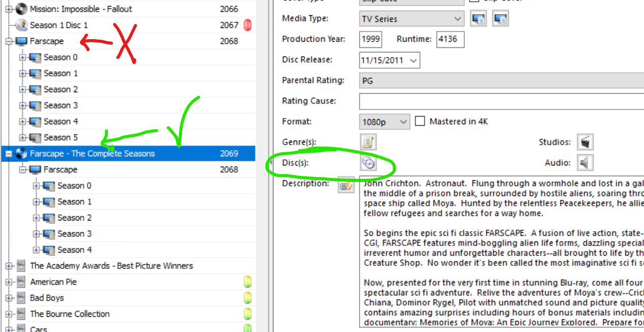This screenshot has height=332, width=644.
Task: Click collection number 2066
Action: (229, 9)
